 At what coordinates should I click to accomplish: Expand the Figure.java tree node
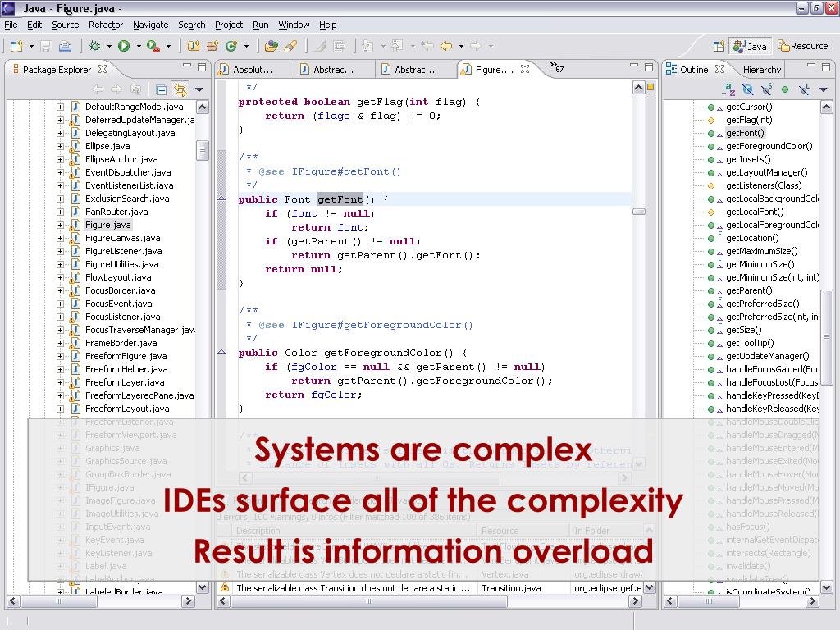point(60,225)
